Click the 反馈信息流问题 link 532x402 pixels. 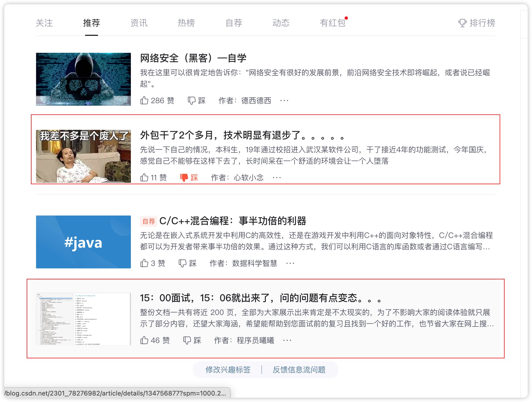point(300,370)
